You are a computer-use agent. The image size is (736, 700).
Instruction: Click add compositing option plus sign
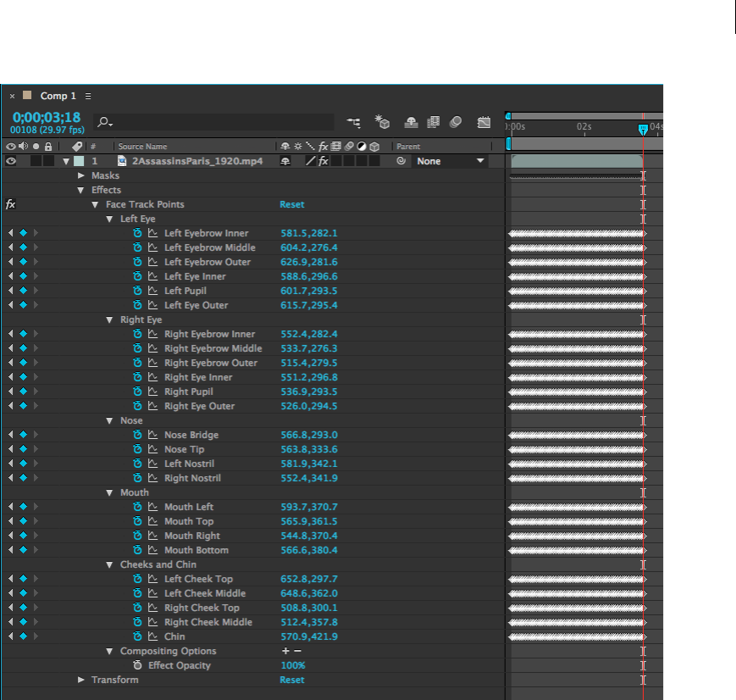pos(285,651)
